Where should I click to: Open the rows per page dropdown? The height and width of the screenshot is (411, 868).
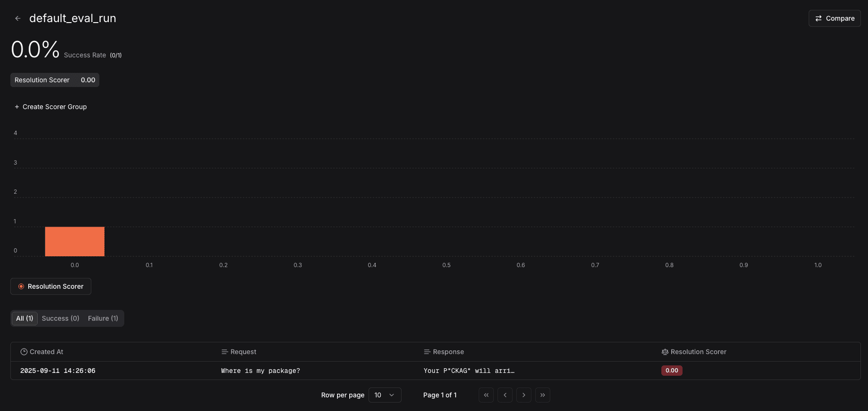click(x=385, y=395)
